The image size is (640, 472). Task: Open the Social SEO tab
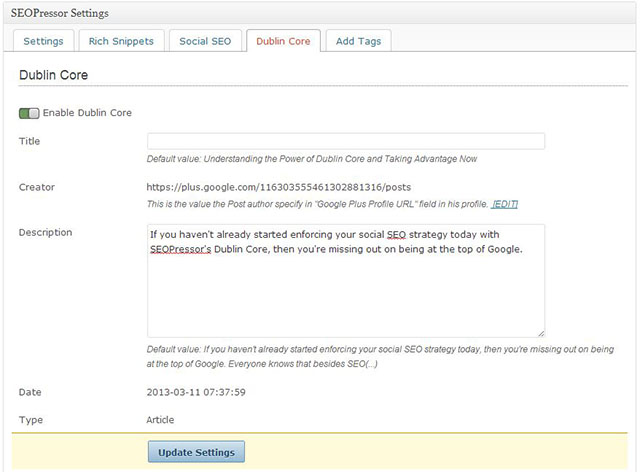point(205,41)
